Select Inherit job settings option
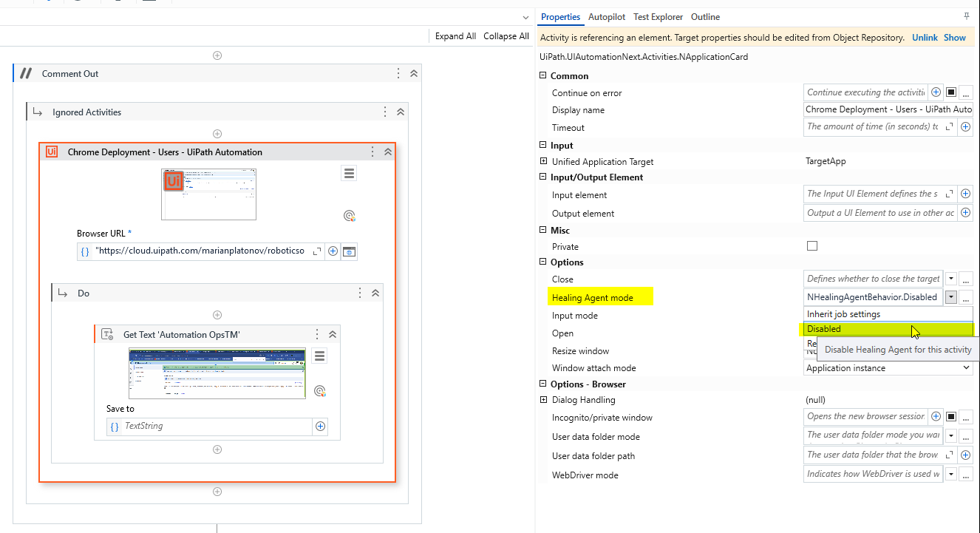Viewport: 980px width, 533px height. 888,314
